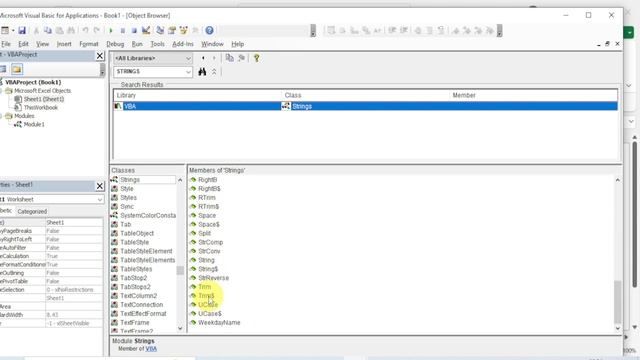The height and width of the screenshot is (360, 640).
Task: Select Microsoft Excel Objects folder
Action: point(42,91)
